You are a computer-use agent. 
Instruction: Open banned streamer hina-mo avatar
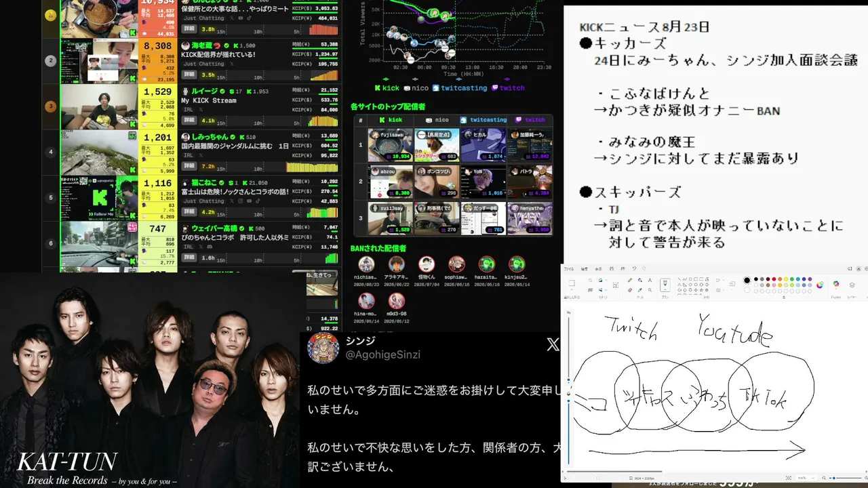367,301
